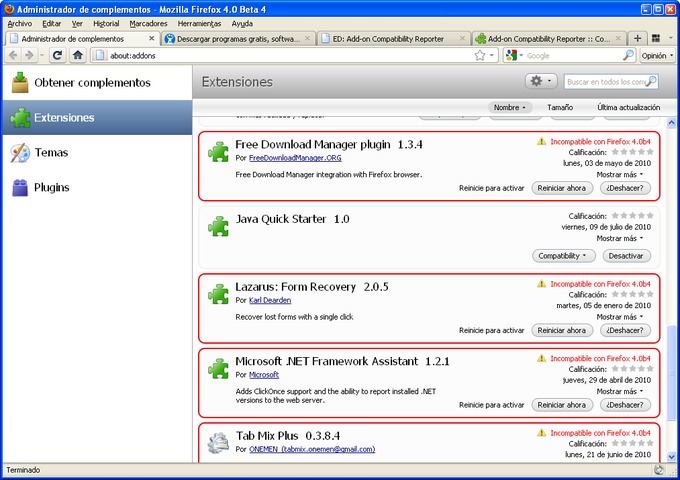
Task: Close the Descargar programas gratis tab
Action: (x=307, y=38)
